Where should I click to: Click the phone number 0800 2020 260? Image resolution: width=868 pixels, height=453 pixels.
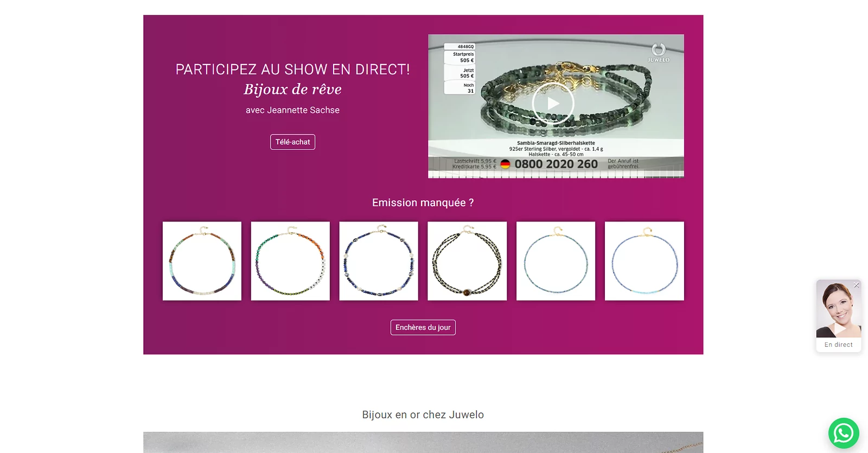pos(556,164)
